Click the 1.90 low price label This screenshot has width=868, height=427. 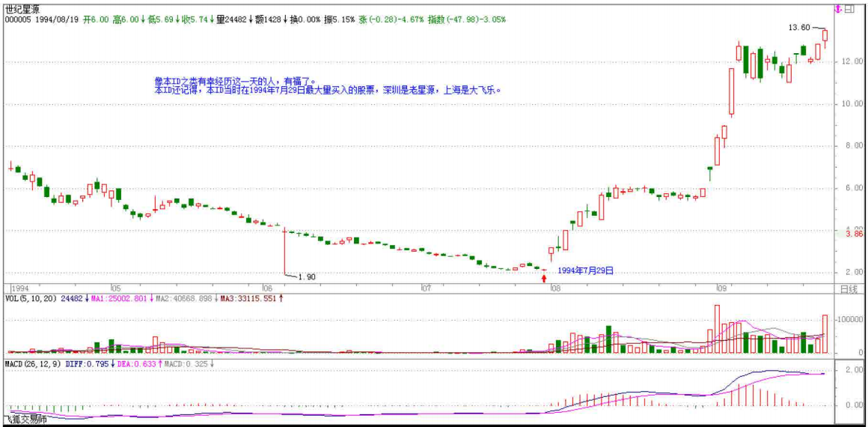click(306, 276)
